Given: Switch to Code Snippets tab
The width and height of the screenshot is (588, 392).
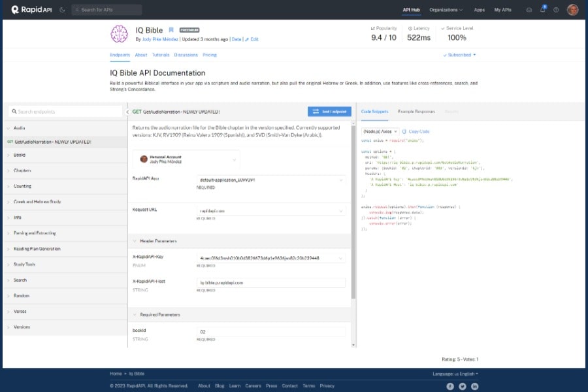Looking at the screenshot, I should coord(374,112).
